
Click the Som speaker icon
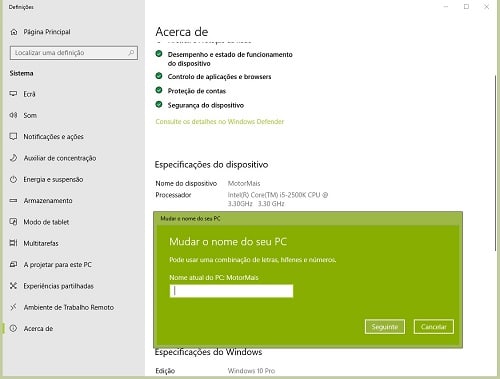point(13,115)
